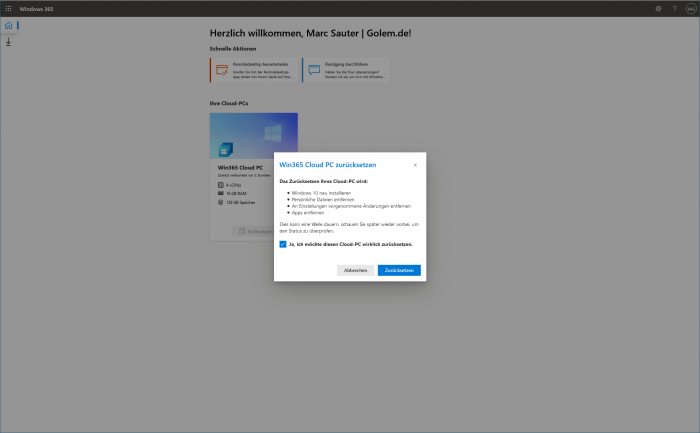Click the 4 vCPUs processor icon
Viewport: 700px width, 433px height.
221,185
